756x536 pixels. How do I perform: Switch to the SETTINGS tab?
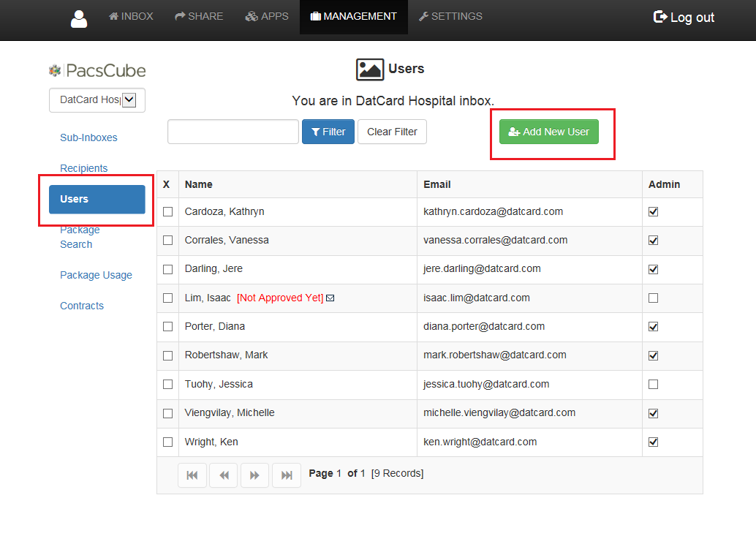451,17
